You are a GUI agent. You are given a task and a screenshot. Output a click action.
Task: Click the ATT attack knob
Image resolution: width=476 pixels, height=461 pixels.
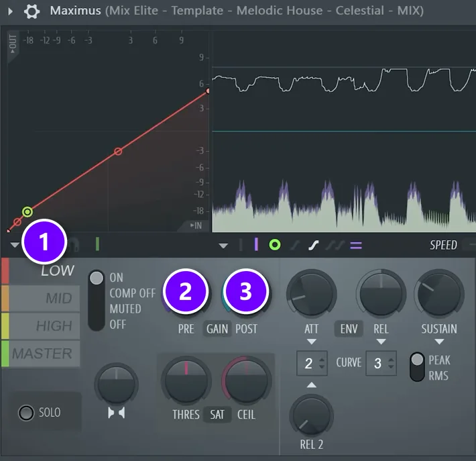pos(312,294)
